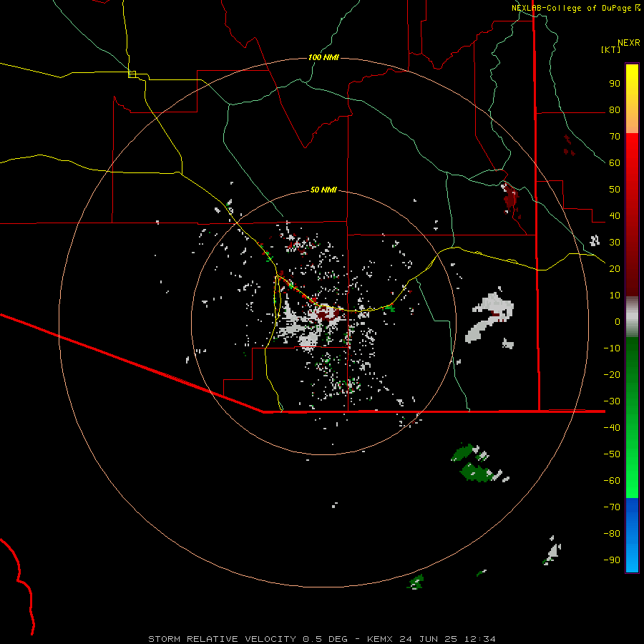Click the -80 value on the velocity scale
The image size is (644, 644).
612,534
